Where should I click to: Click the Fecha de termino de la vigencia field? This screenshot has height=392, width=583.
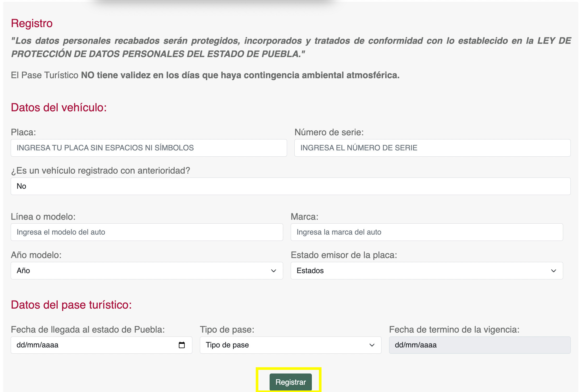(479, 345)
